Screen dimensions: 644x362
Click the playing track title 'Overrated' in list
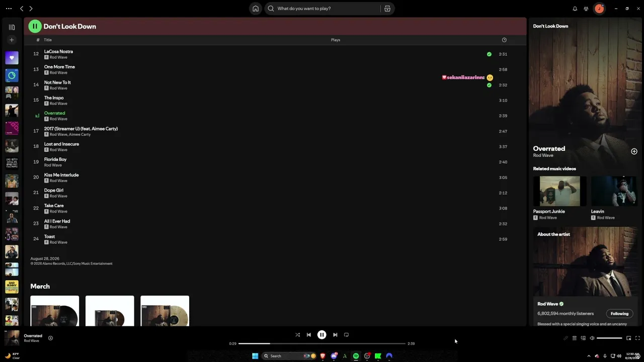(x=54, y=113)
